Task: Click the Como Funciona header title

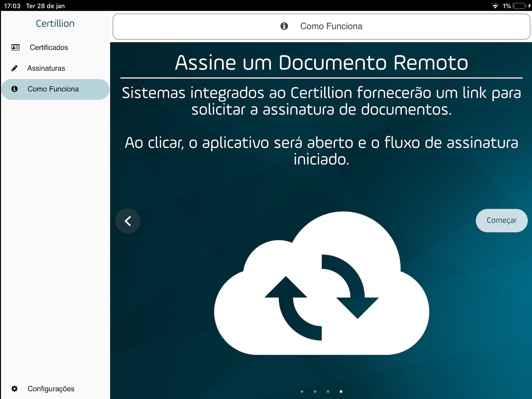Action: (331, 26)
